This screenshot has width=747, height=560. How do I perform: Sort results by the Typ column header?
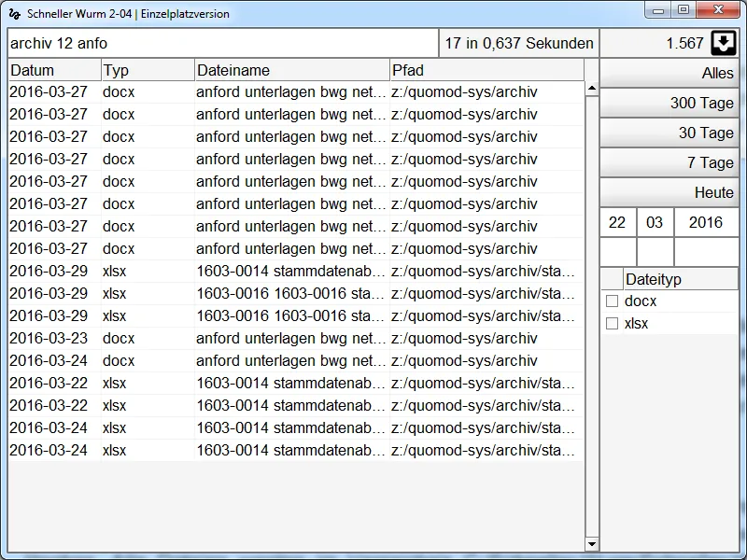148,70
